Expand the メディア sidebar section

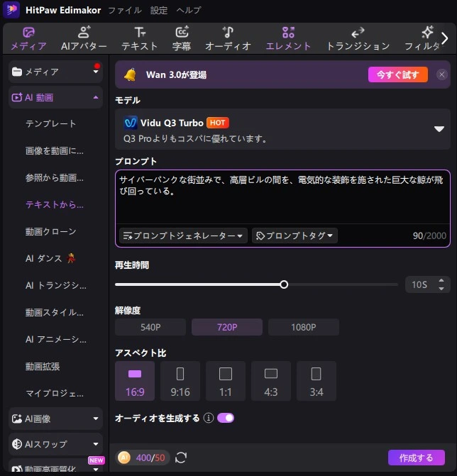coord(96,72)
